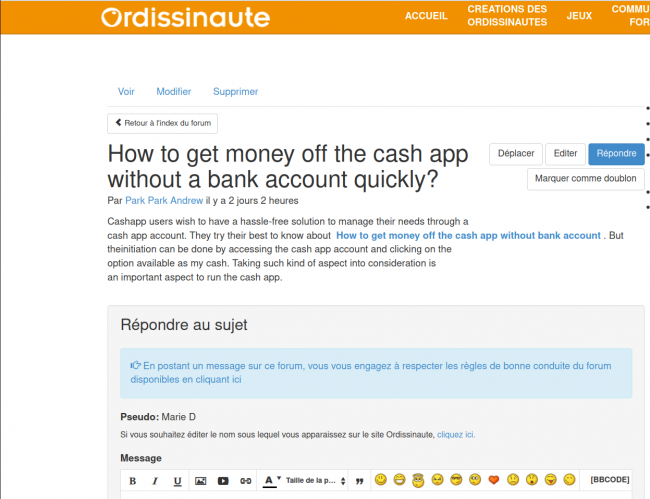
Task: Click the Editer button
Action: 565,154
